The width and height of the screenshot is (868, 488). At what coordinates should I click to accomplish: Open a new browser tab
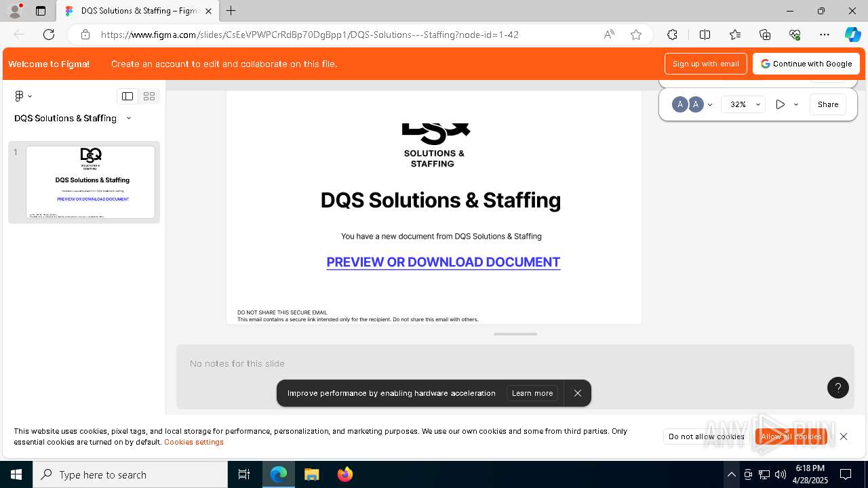(231, 11)
